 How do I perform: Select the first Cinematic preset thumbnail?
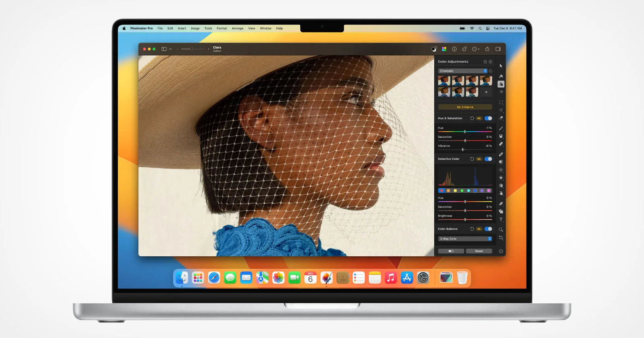point(444,80)
